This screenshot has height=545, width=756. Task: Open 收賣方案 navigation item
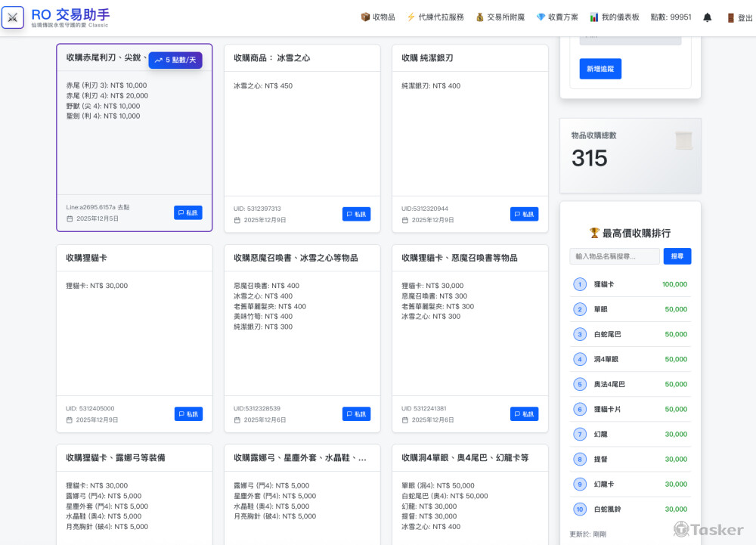tap(557, 17)
